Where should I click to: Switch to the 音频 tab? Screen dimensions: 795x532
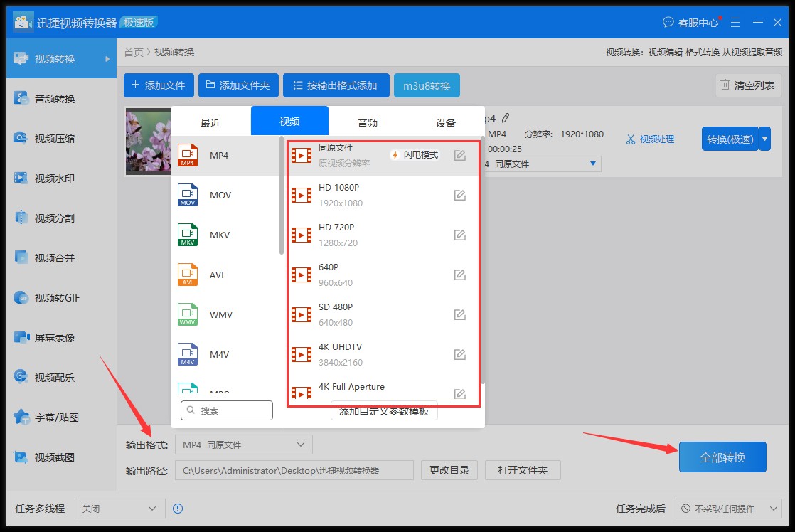(x=368, y=122)
